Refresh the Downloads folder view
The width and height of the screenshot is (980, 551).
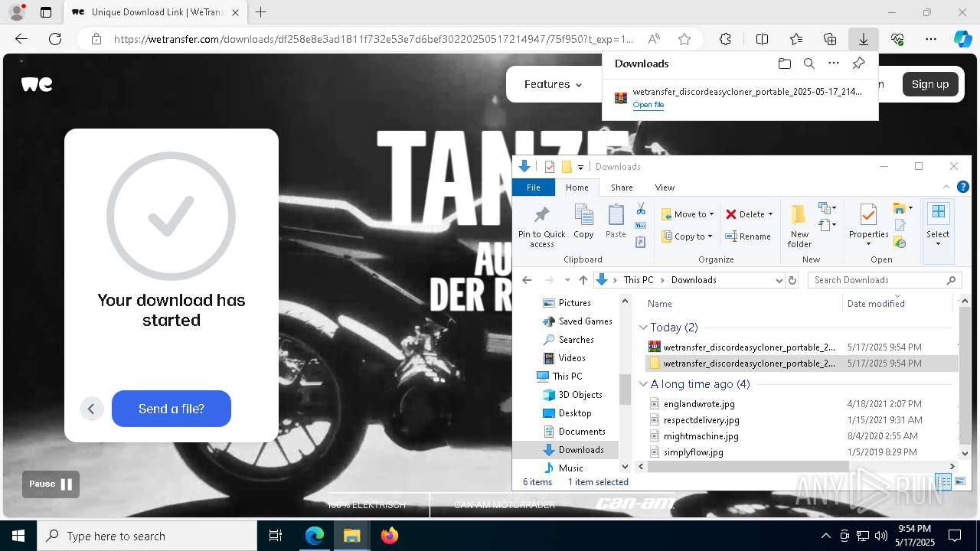pos(792,280)
